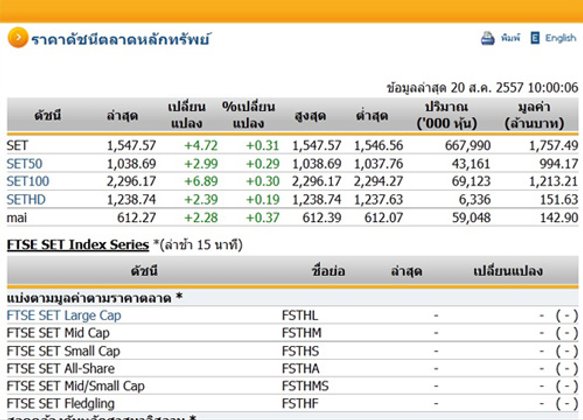Screen dimensions: 583x420
Task: Select SET volume 667,990
Action: point(468,145)
